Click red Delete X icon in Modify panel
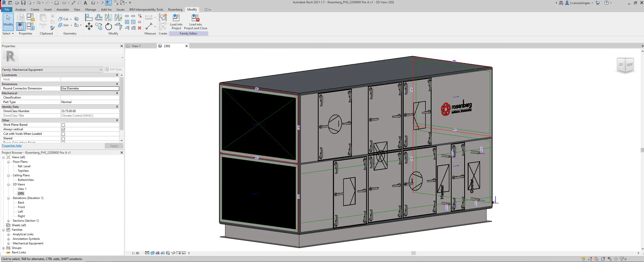This screenshot has height=262, width=644. (140, 28)
